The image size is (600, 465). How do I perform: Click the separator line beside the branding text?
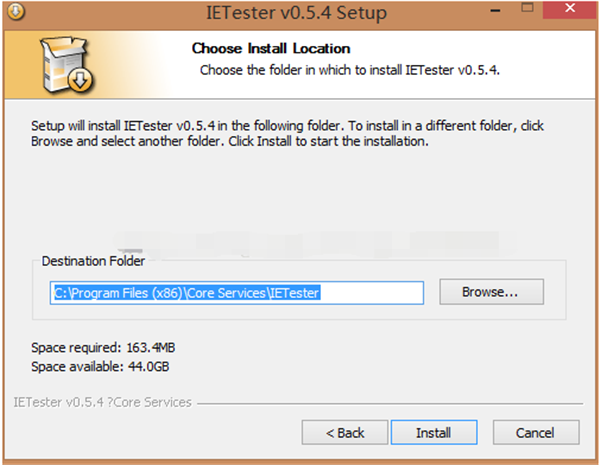click(390, 404)
